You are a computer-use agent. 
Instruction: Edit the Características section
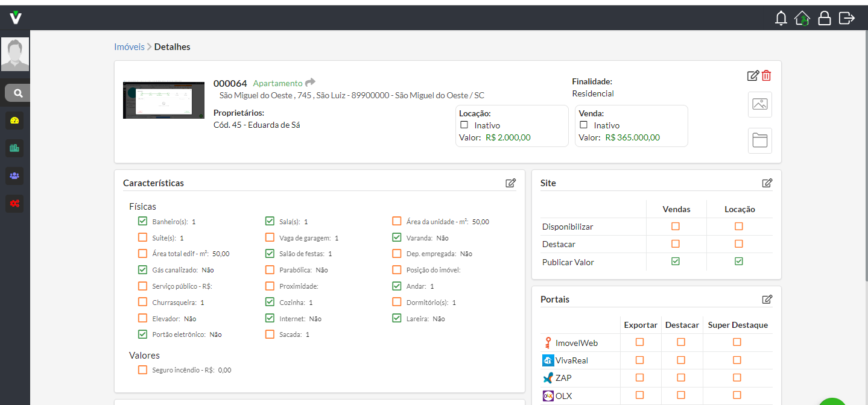point(511,183)
